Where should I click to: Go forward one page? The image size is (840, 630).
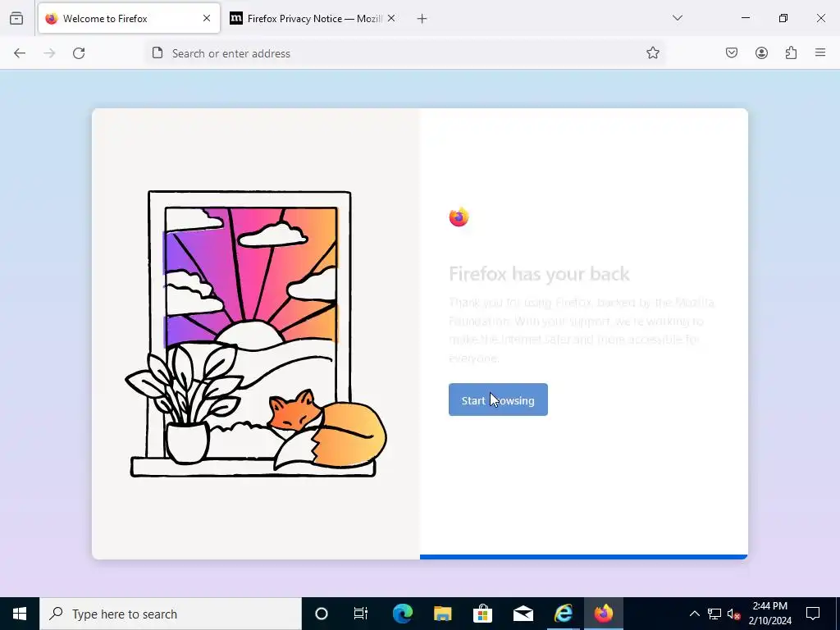[49, 53]
